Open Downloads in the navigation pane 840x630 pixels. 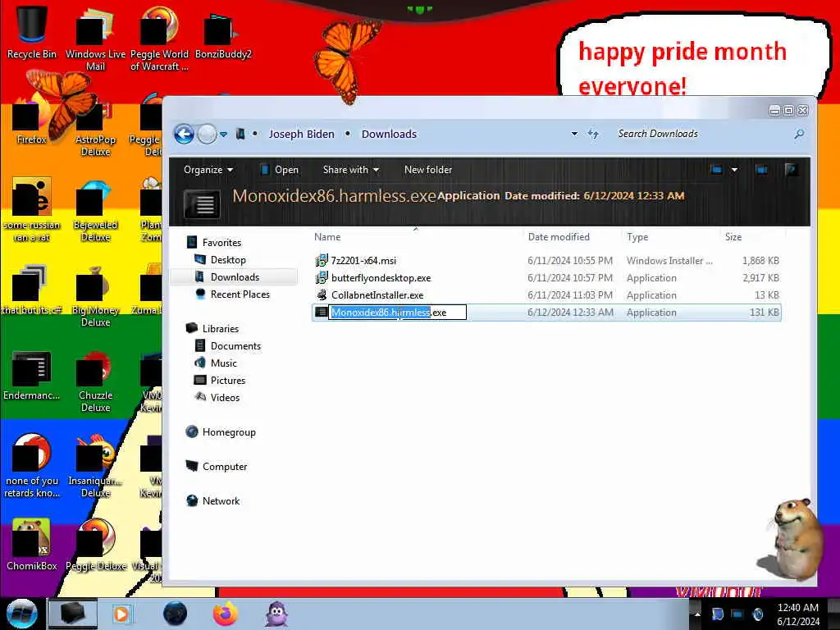click(x=227, y=277)
